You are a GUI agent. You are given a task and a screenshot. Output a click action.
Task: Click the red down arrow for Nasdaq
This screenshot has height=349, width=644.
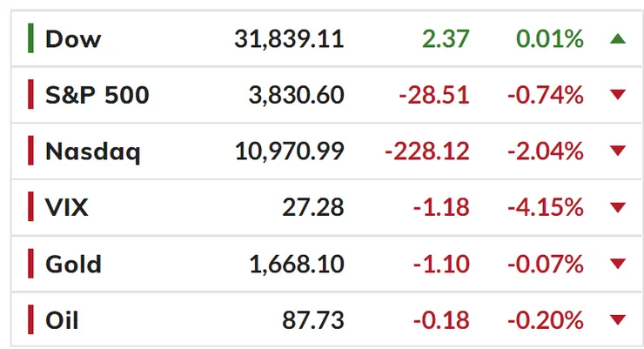click(618, 151)
